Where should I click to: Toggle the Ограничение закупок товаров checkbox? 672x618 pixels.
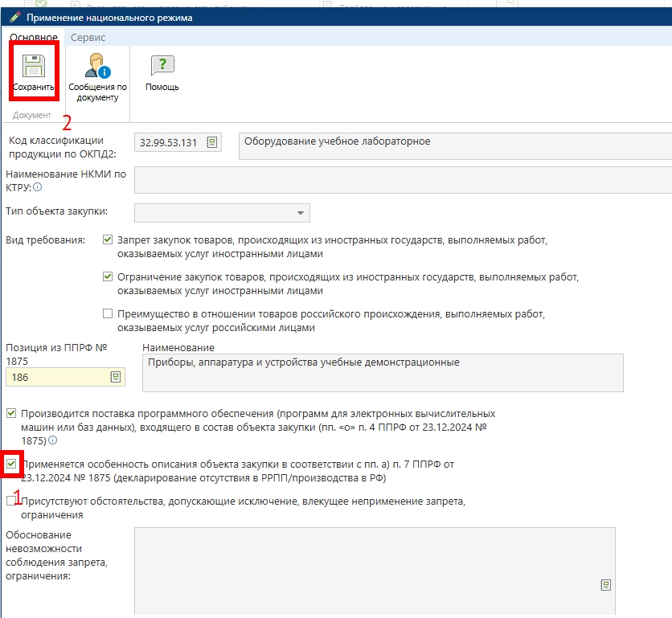pyautogui.click(x=108, y=276)
